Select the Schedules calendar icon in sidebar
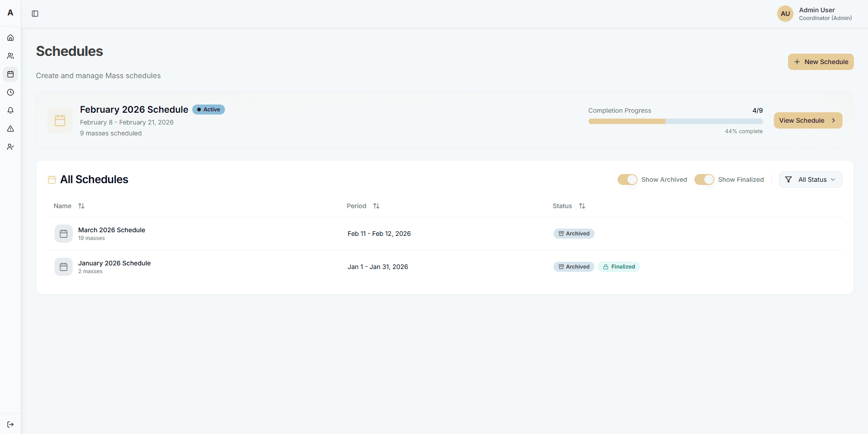Screen dimensions: 868x434 (10, 74)
